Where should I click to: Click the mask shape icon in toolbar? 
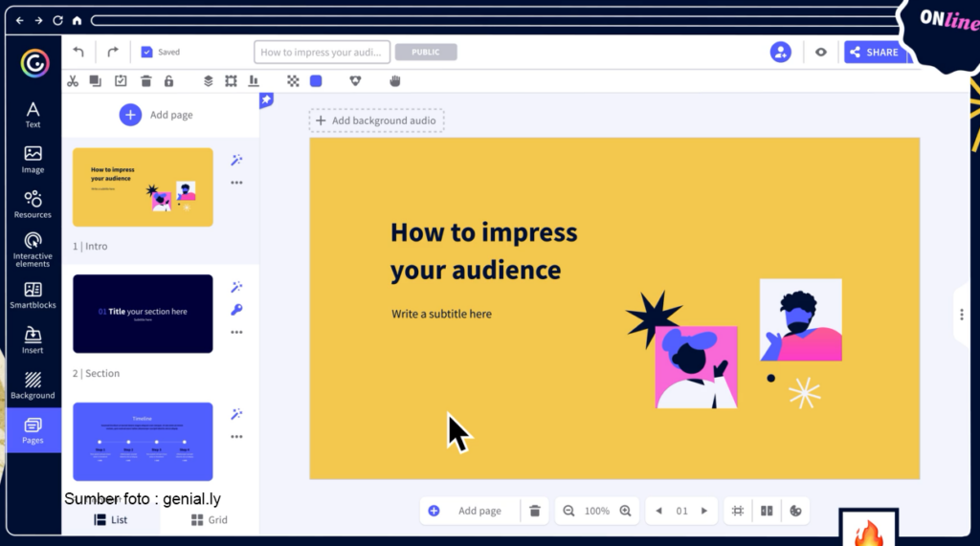356,81
